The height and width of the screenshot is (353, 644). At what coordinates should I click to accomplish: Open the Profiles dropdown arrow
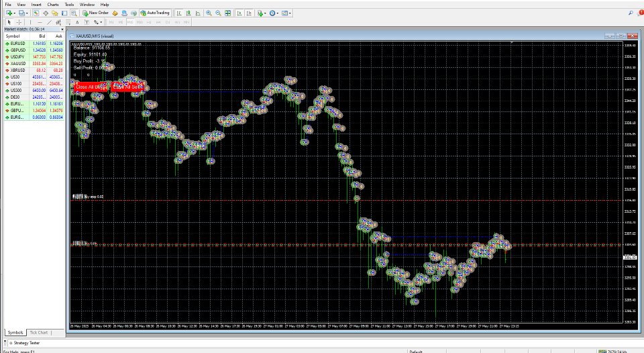click(x=27, y=13)
